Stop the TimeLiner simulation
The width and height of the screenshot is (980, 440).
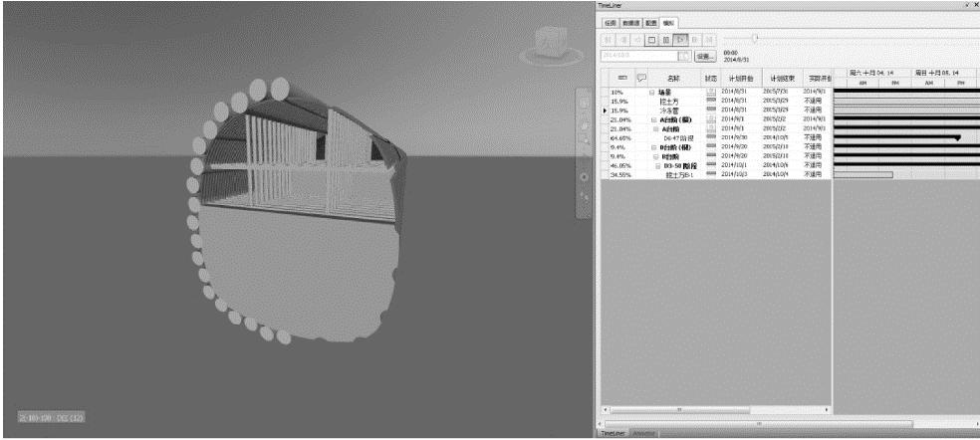click(651, 40)
